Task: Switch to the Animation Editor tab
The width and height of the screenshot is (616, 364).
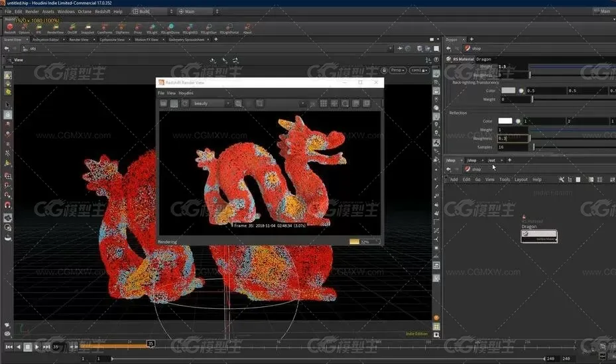Action: (46, 40)
